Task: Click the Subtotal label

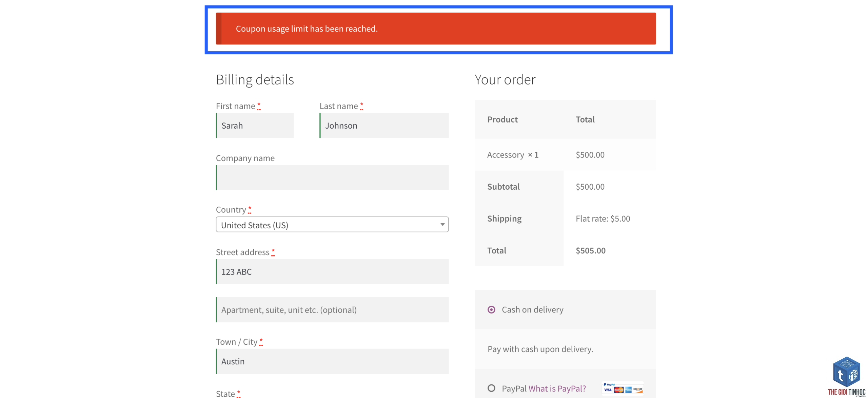Action: point(504,187)
